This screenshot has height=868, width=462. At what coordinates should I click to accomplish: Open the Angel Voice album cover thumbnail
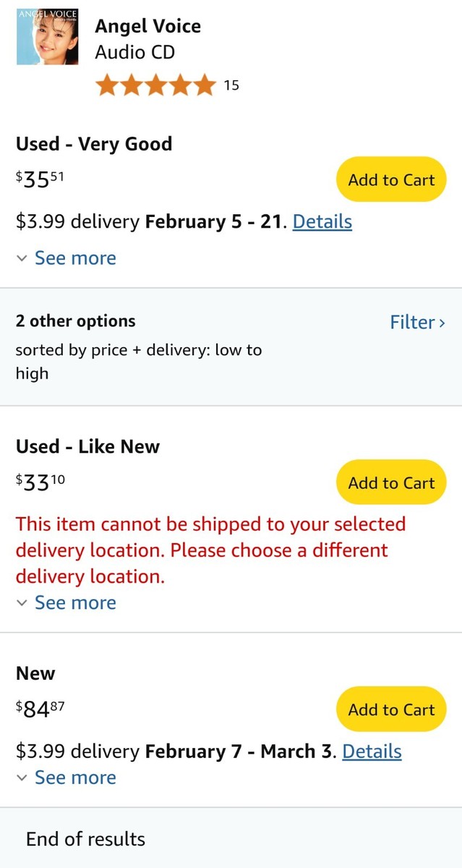click(x=48, y=38)
